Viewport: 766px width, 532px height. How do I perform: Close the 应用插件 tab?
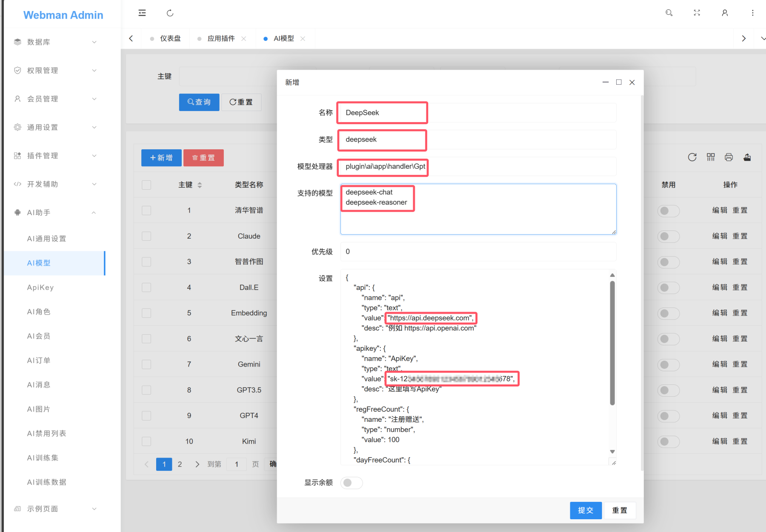(x=244, y=38)
